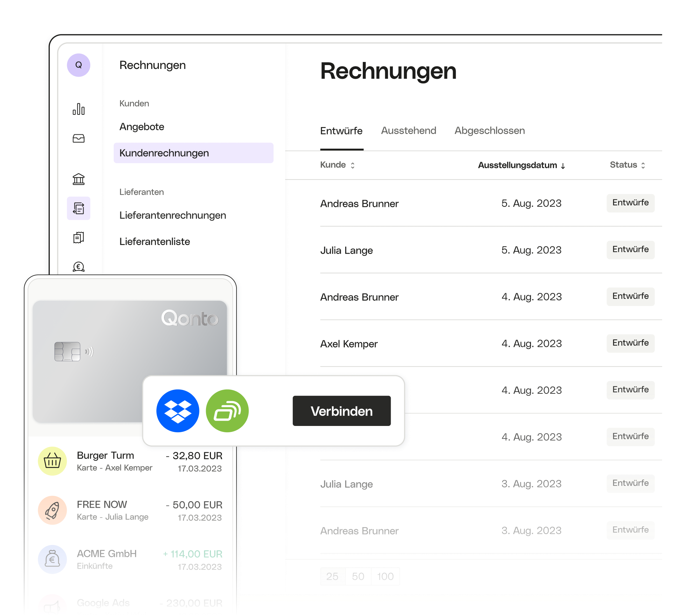The height and width of the screenshot is (616, 680).
Task: Click the green payment integration icon
Action: pos(227,411)
